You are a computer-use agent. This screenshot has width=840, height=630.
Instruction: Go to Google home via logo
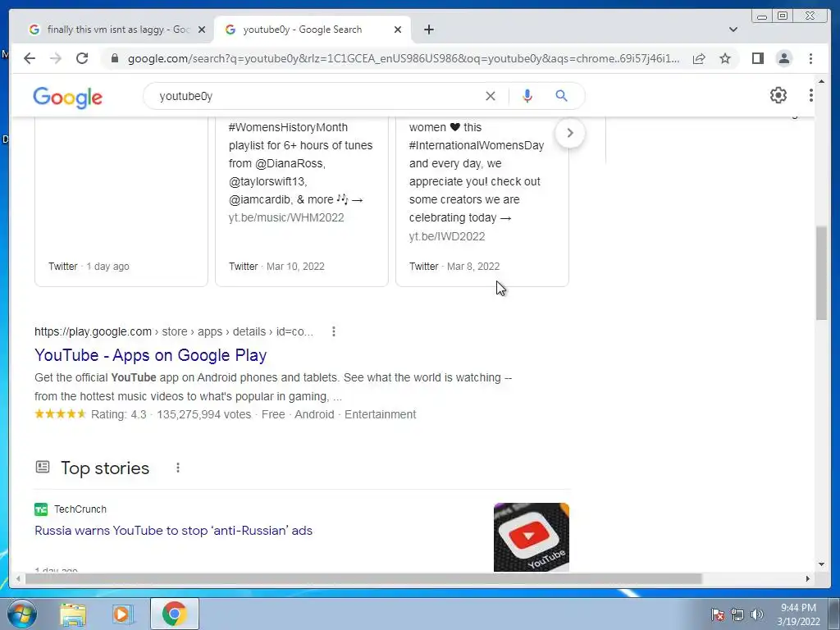(67, 97)
